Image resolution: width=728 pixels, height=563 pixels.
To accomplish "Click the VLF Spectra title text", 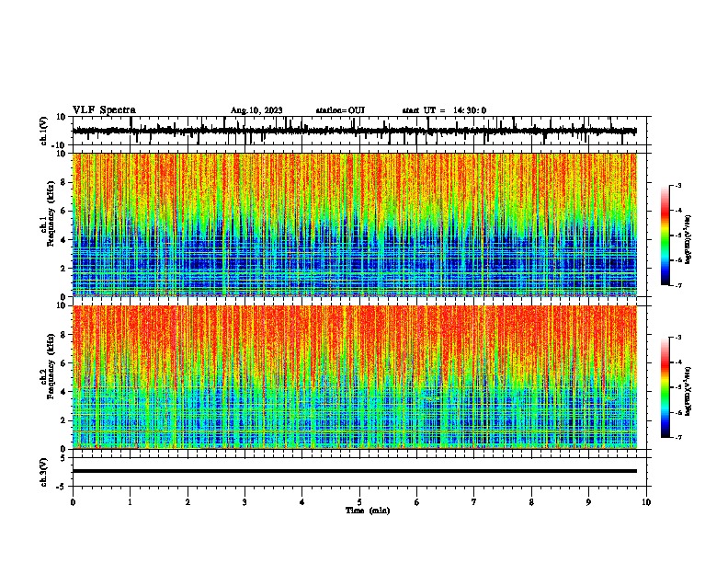I will (104, 110).
